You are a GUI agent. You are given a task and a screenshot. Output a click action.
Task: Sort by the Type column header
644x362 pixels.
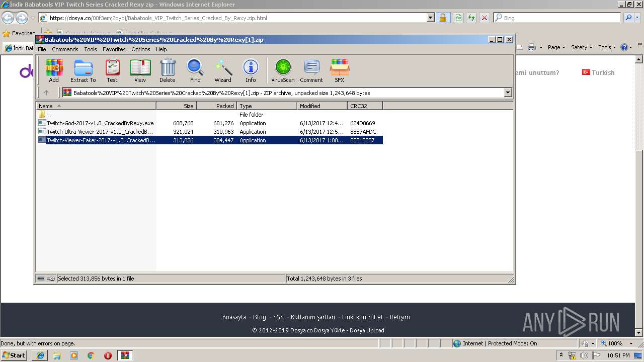[x=267, y=106]
